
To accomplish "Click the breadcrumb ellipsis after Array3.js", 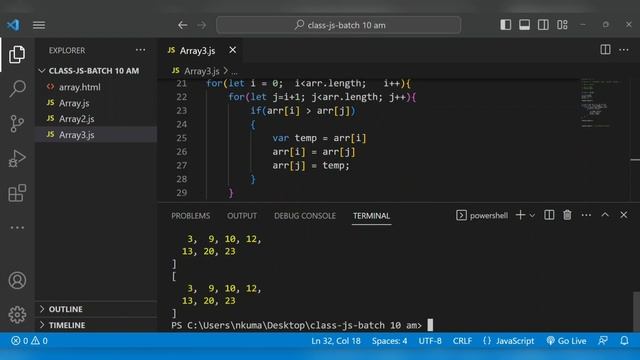I will pos(235,71).
